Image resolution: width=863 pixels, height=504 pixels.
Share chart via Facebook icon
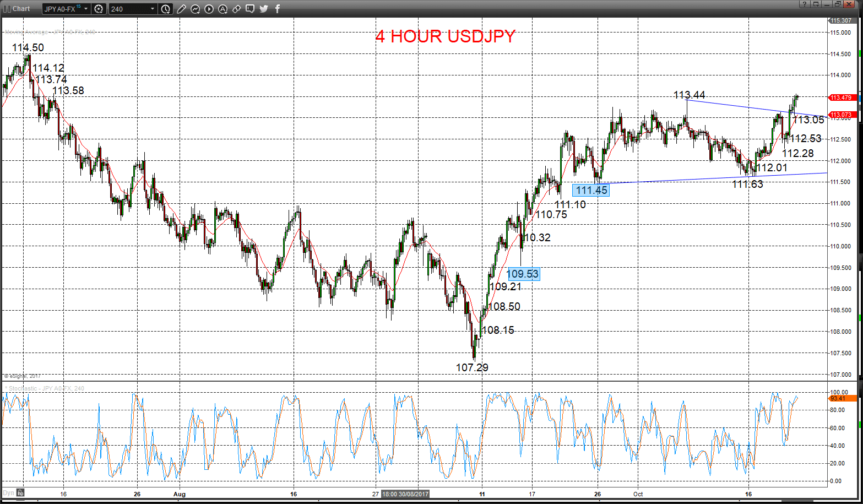tap(278, 9)
